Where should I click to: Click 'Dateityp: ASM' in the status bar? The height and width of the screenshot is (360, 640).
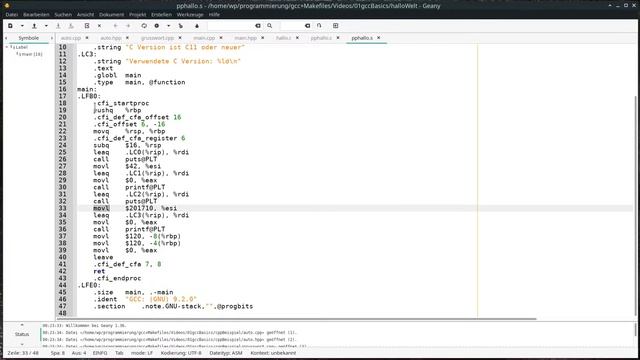pyautogui.click(x=226, y=353)
